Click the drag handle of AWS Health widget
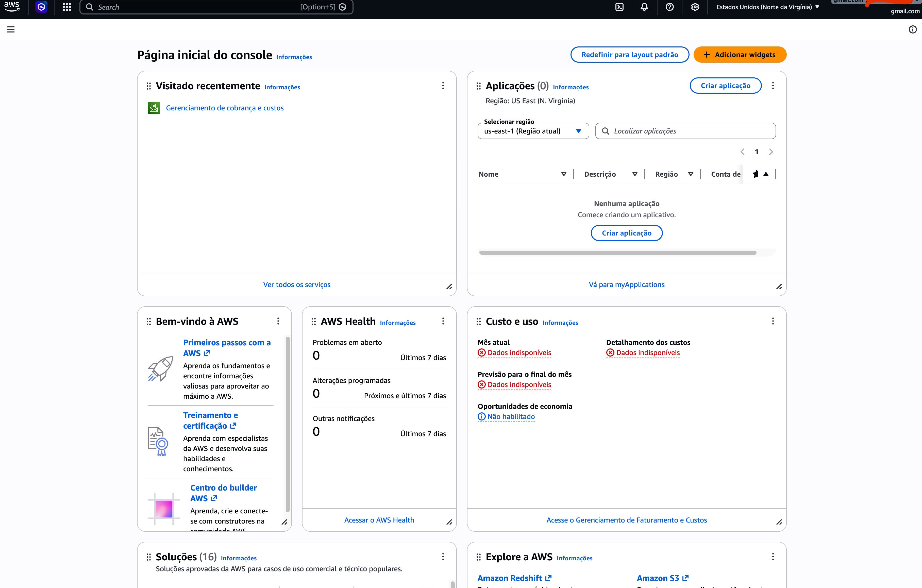Viewport: 922px width, 588px height. click(x=314, y=322)
